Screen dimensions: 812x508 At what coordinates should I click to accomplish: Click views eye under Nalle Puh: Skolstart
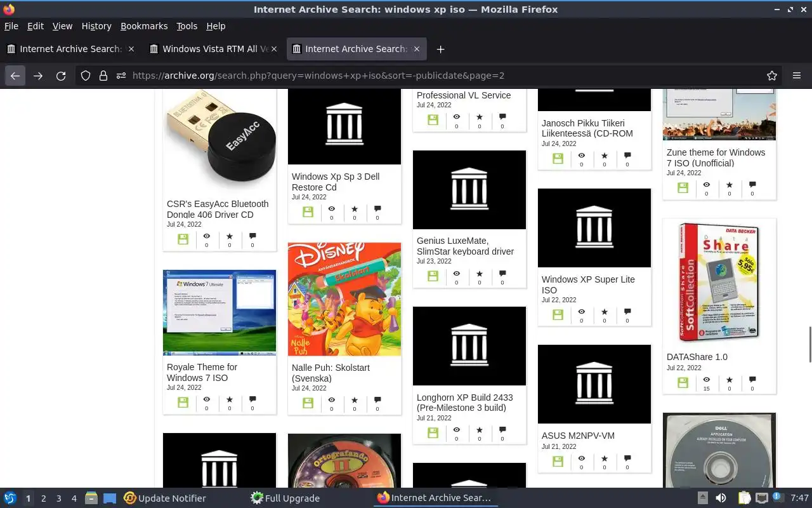pos(331,400)
